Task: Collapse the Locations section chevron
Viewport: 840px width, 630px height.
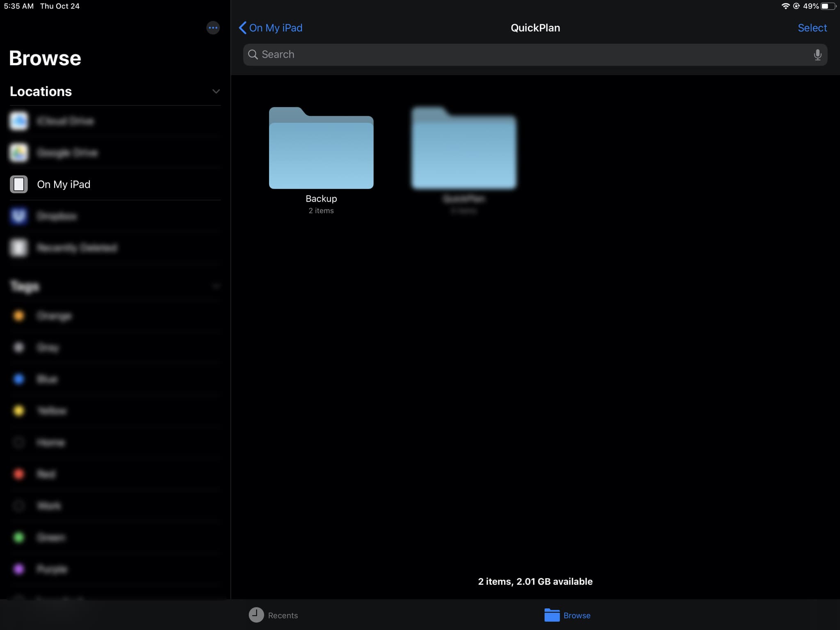Action: (216, 91)
